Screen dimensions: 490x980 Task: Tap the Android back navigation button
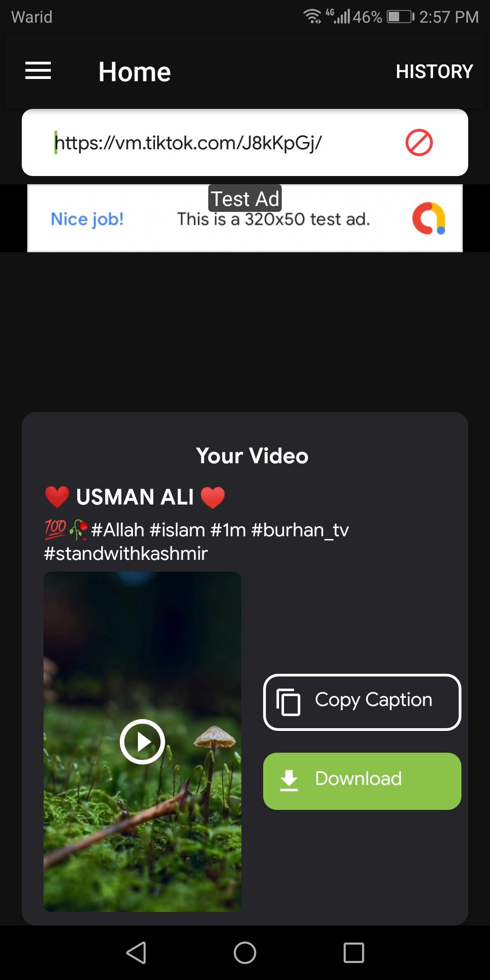[136, 952]
